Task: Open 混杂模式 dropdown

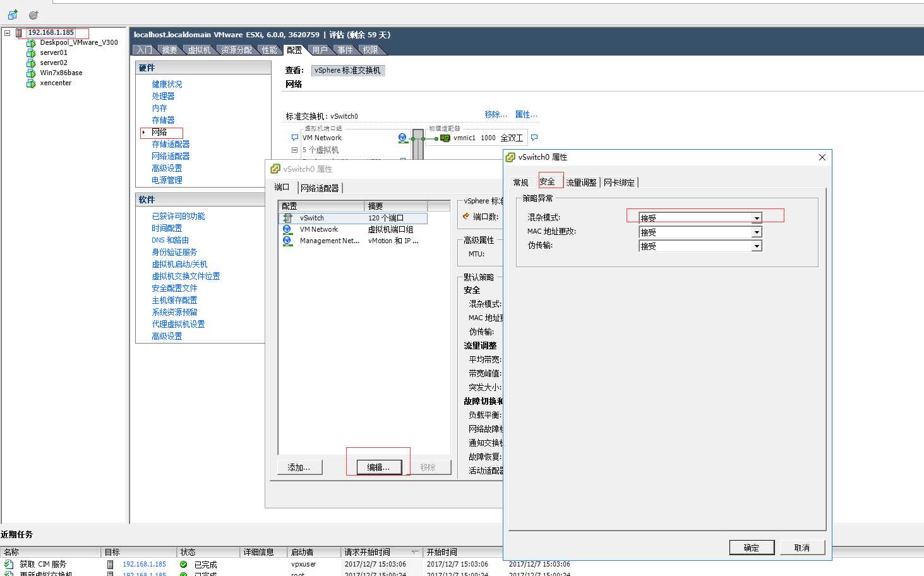Action: point(757,218)
